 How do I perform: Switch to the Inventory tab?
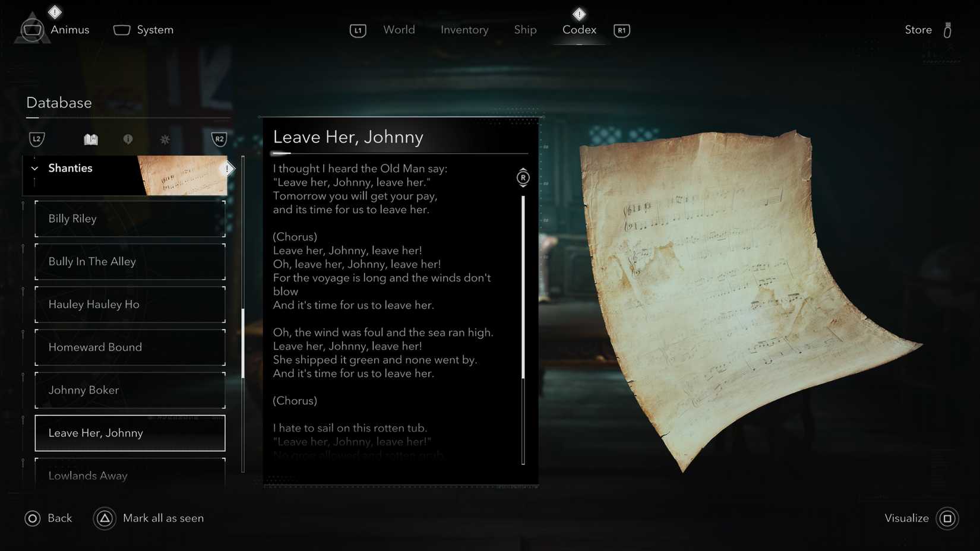click(464, 30)
